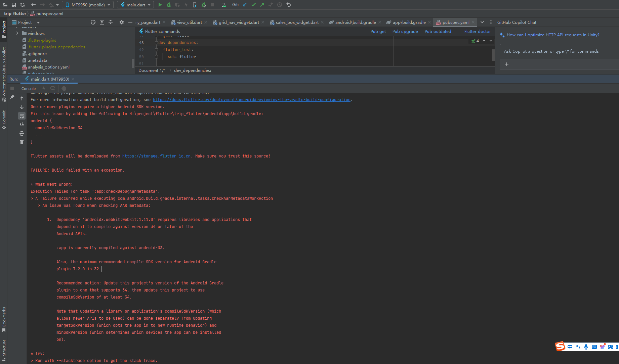Start new Copilot conversation with plus
The image size is (619, 364).
507,64
